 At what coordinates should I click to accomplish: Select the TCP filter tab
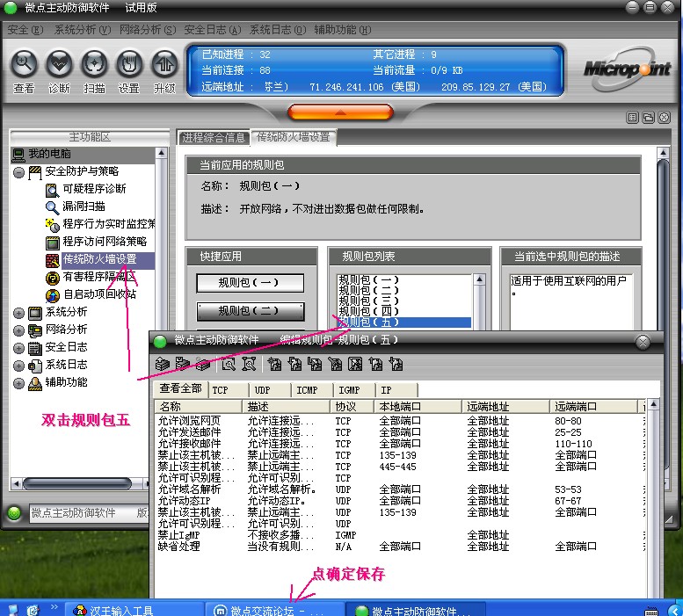[x=229, y=390]
